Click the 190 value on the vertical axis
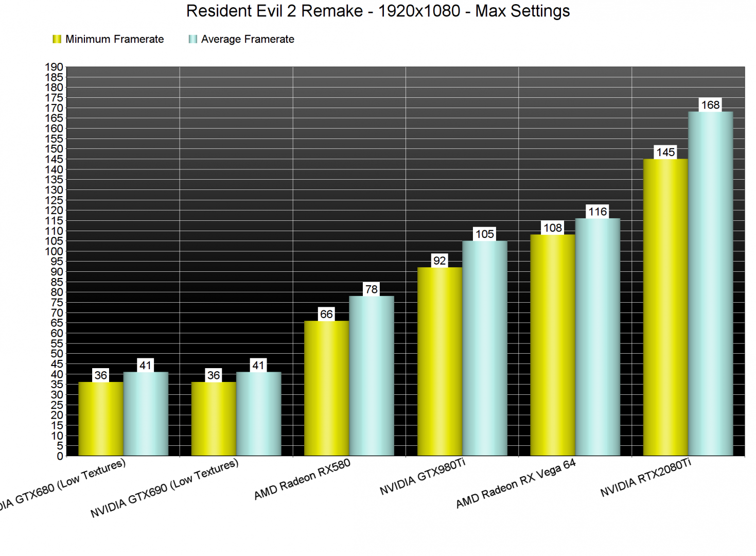 coord(54,67)
